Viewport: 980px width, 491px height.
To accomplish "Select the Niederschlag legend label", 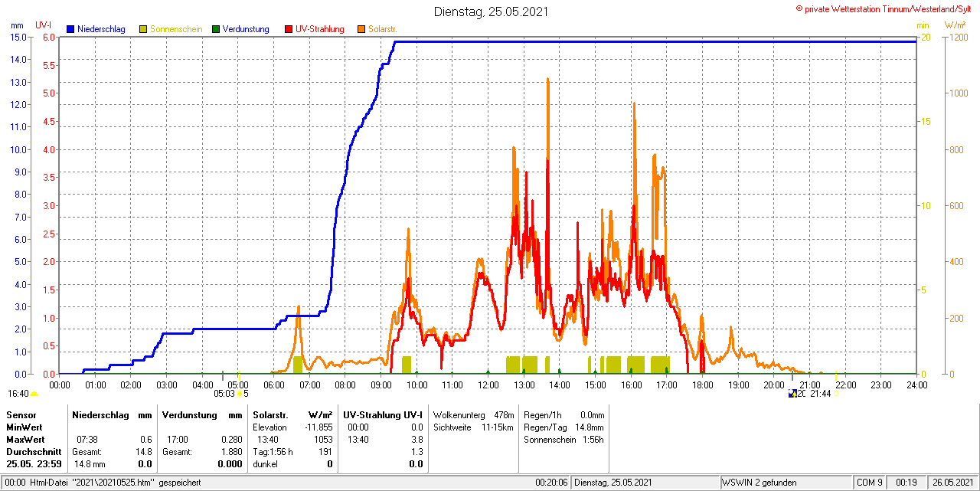I will pos(101,29).
